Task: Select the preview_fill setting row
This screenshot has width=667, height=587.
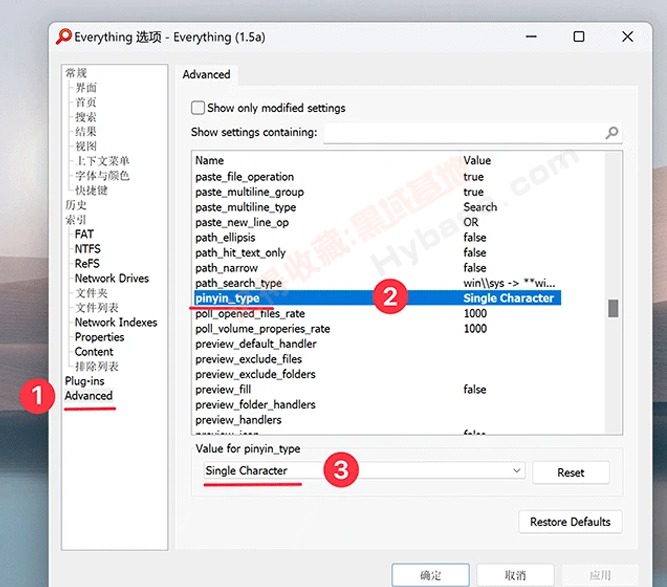Action: (378, 390)
